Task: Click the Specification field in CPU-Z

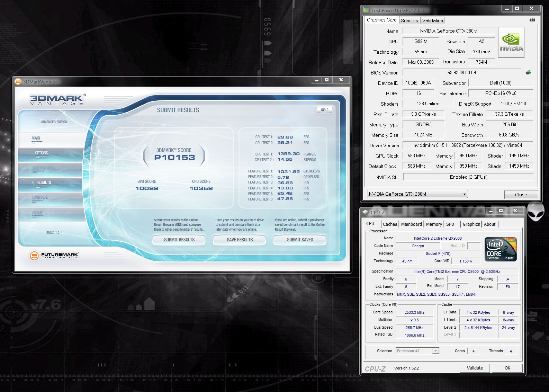Action: click(x=457, y=271)
